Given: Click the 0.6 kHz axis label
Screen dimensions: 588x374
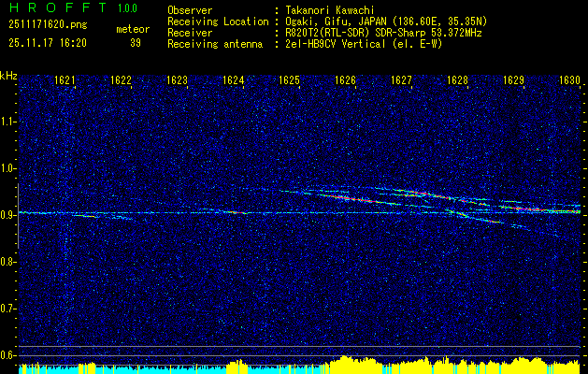Looking at the screenshot, I should tap(8, 355).
